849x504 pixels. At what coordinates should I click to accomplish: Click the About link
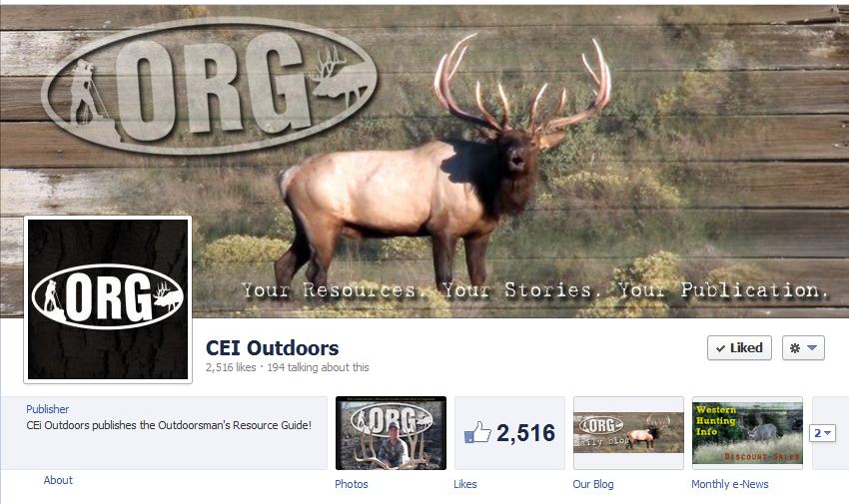(58, 480)
